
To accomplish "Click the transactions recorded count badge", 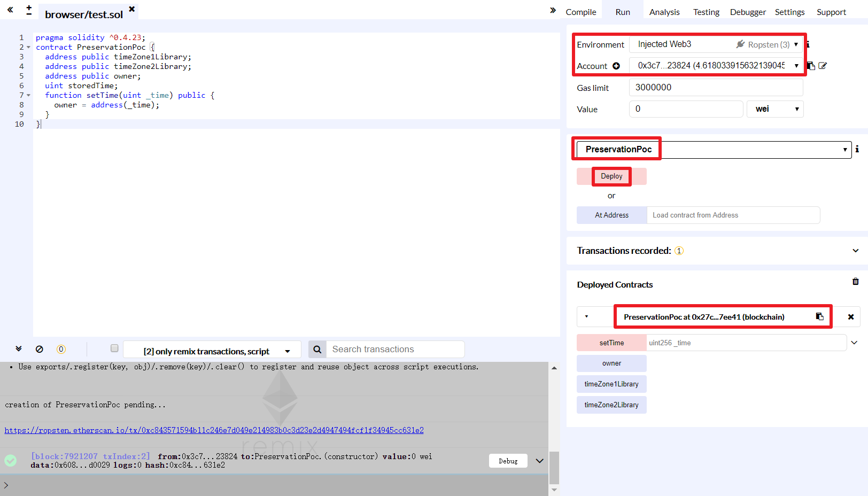I will [679, 251].
